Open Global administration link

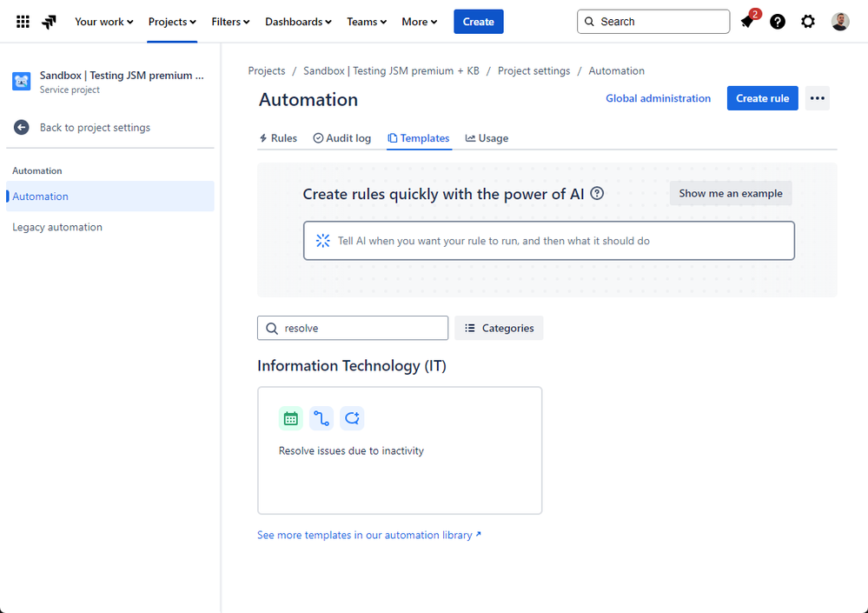[x=659, y=98]
